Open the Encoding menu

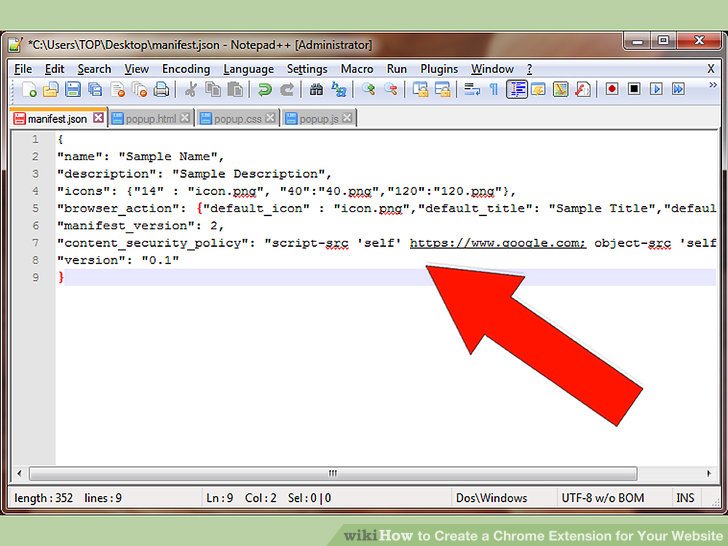(186, 69)
